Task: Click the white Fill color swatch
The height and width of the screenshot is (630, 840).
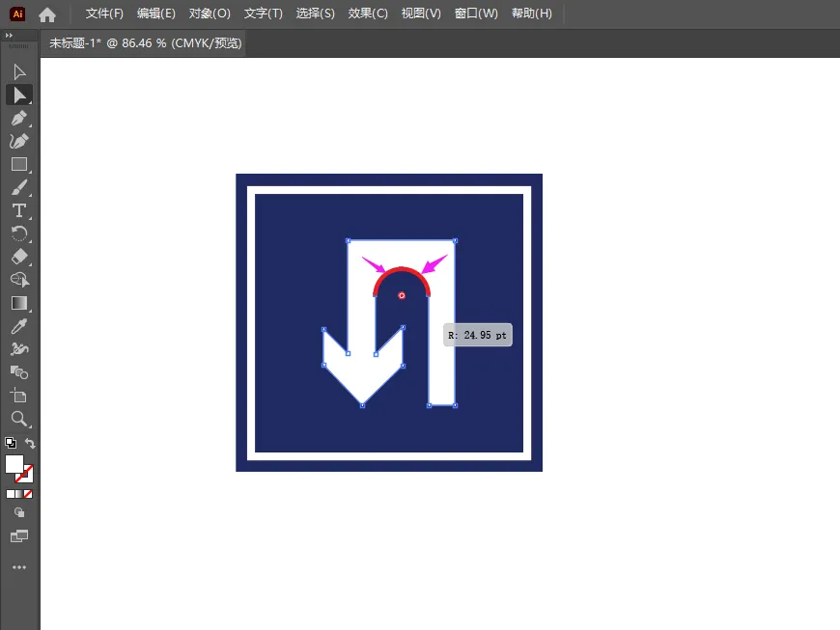Action: [14, 464]
